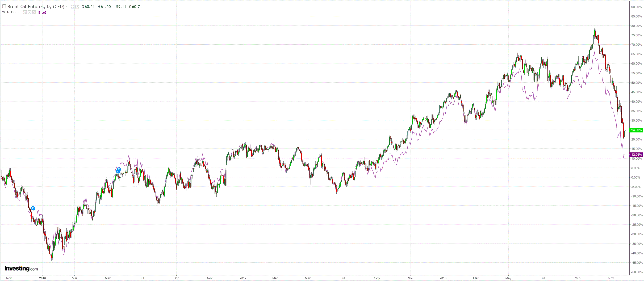644x281 pixels.
Task: Click the WTI/USD symbol name
Action: point(9,12)
